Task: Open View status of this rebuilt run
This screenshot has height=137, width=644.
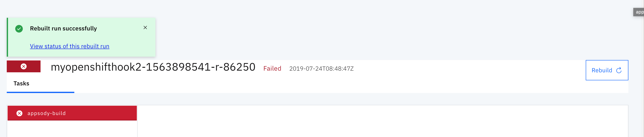Action: coord(69,46)
